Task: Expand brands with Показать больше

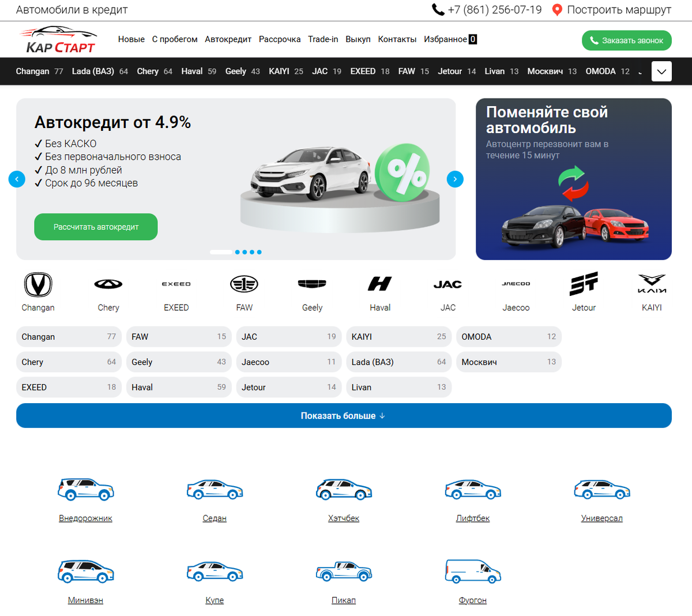Action: coord(344,415)
